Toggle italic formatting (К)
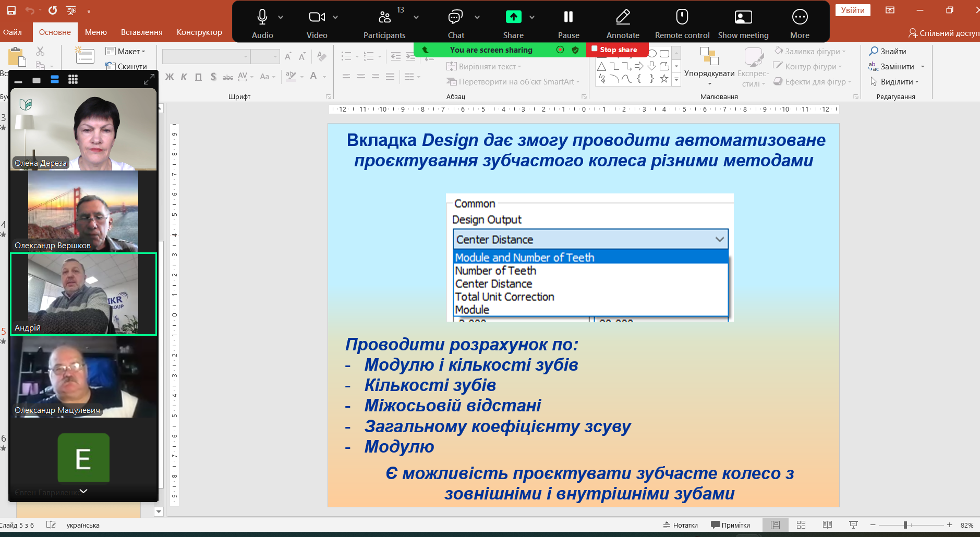The width and height of the screenshot is (980, 537). coord(184,77)
